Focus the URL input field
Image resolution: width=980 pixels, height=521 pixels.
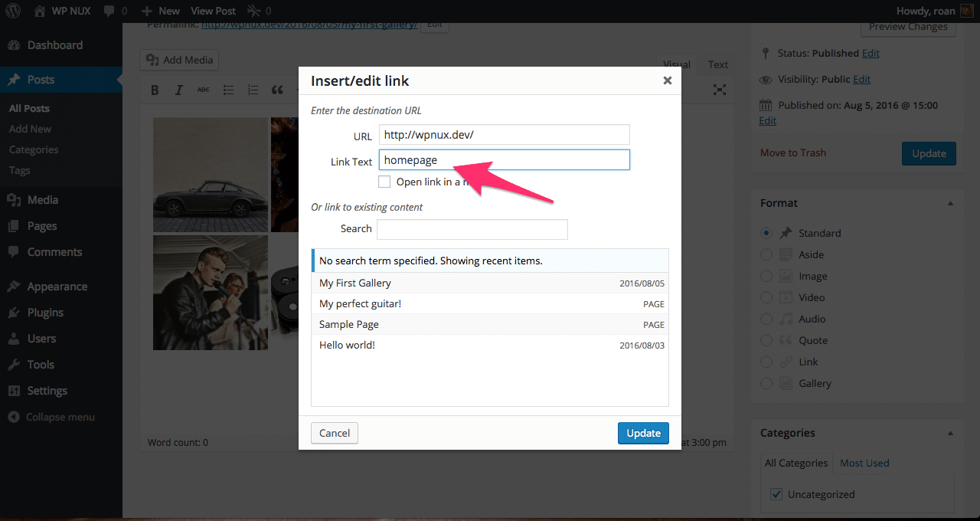tap(505, 135)
